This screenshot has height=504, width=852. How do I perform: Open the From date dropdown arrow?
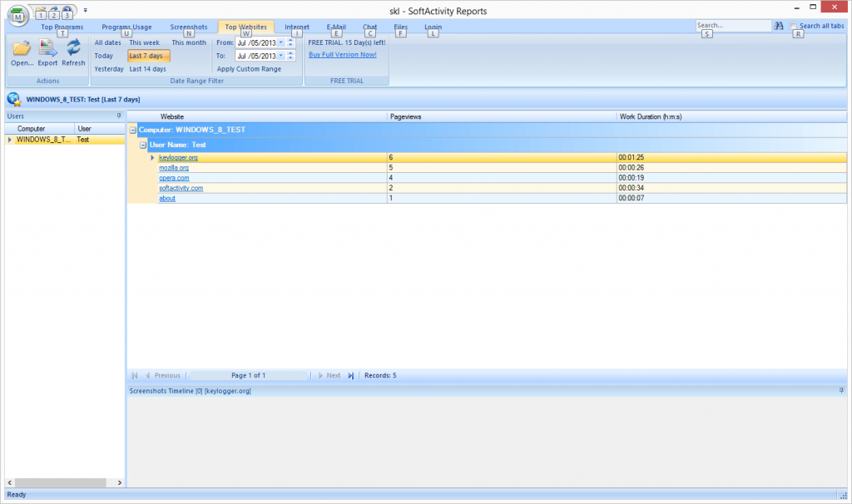[280, 42]
